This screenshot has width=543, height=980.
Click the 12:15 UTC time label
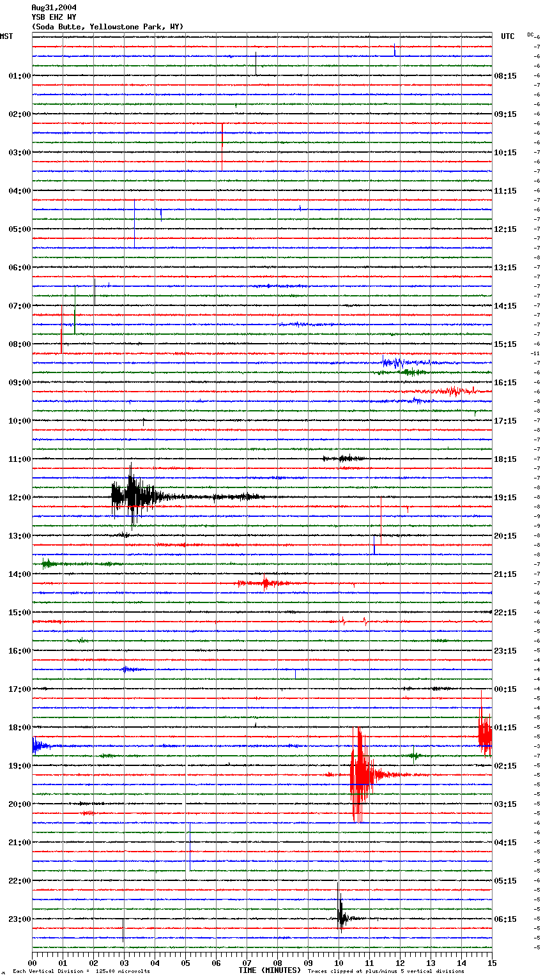[505, 229]
